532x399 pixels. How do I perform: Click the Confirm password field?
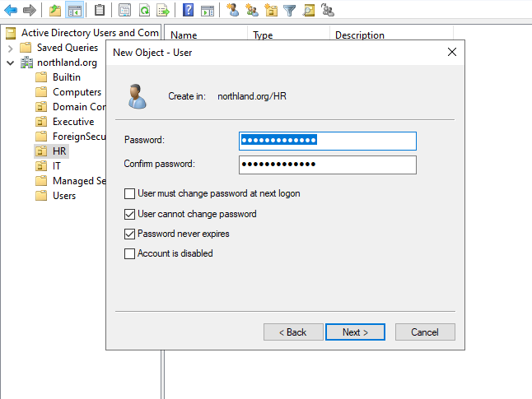[327, 165]
